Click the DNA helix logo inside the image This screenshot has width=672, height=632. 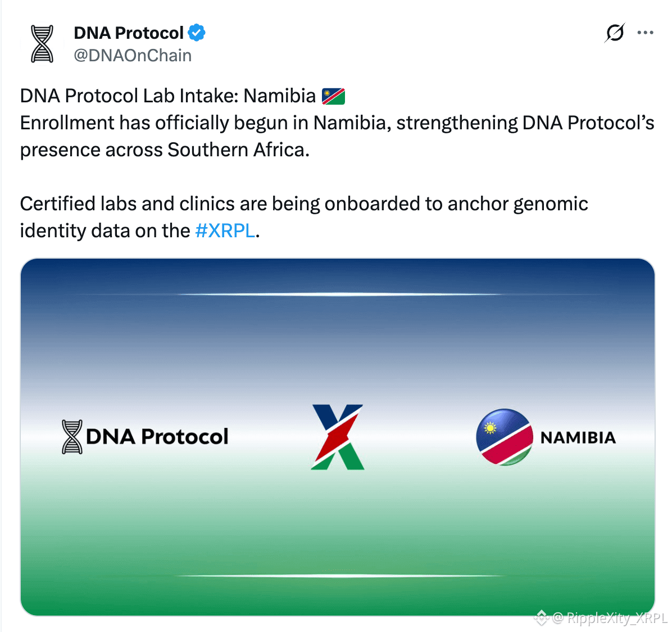point(72,437)
